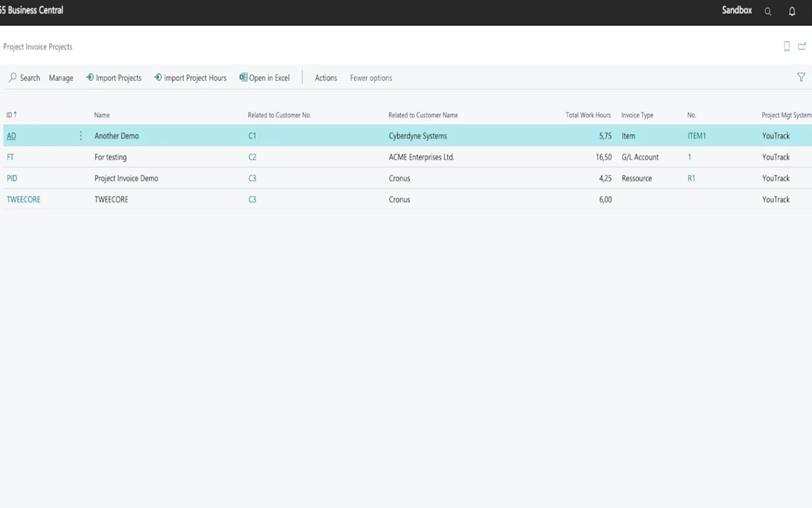The image size is (812, 508).
Task: Click the 'Ressource' invoice type cell
Action: [x=636, y=178]
